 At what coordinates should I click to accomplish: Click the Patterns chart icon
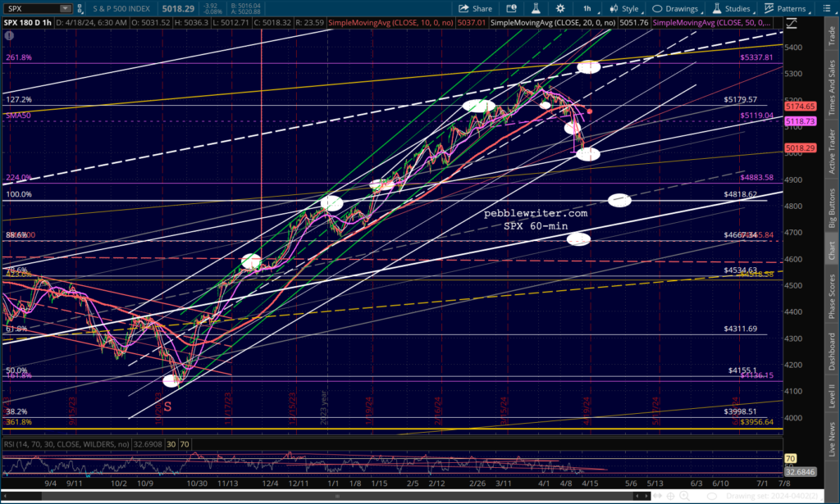tap(769, 8)
